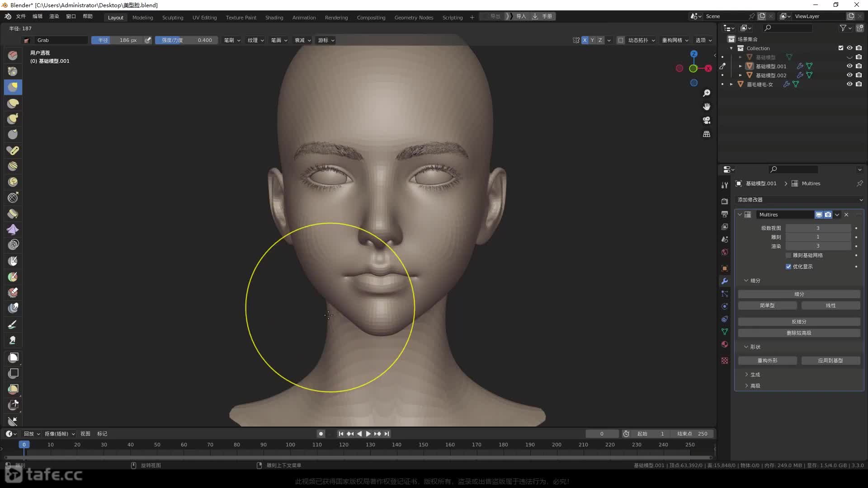Open the Modifier properties wrench tab
Screen dimensions: 868x488
pyautogui.click(x=725, y=281)
